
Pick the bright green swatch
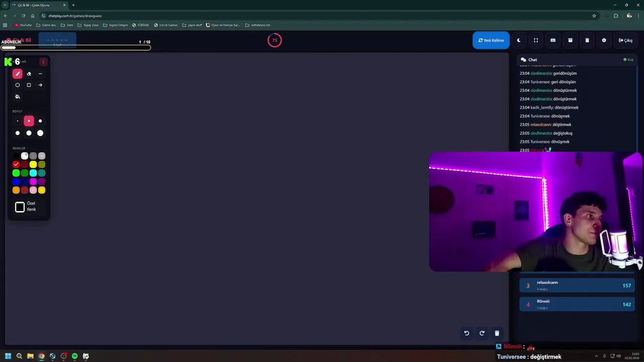click(16, 173)
